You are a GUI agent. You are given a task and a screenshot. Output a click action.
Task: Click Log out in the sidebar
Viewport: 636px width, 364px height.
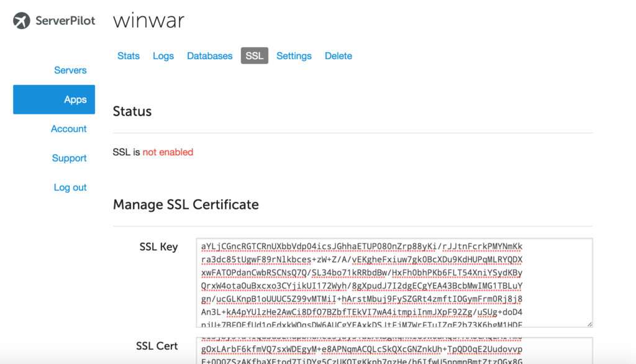coord(70,187)
